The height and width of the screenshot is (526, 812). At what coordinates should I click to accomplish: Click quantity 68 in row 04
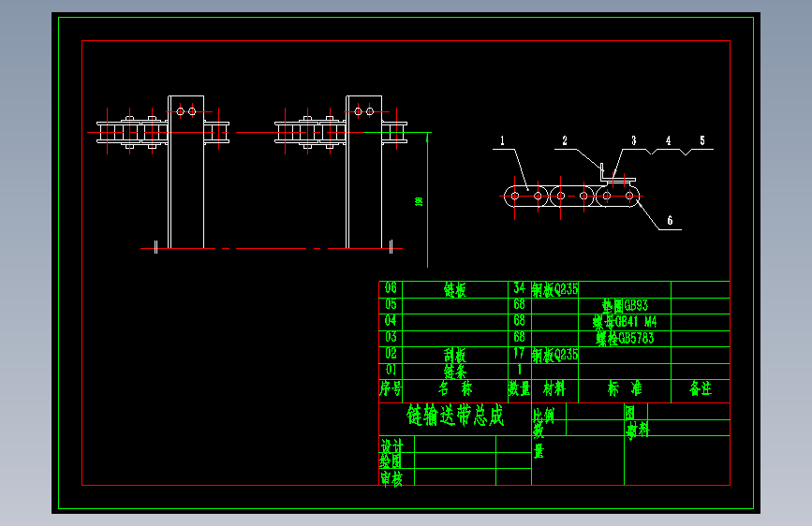[519, 321]
